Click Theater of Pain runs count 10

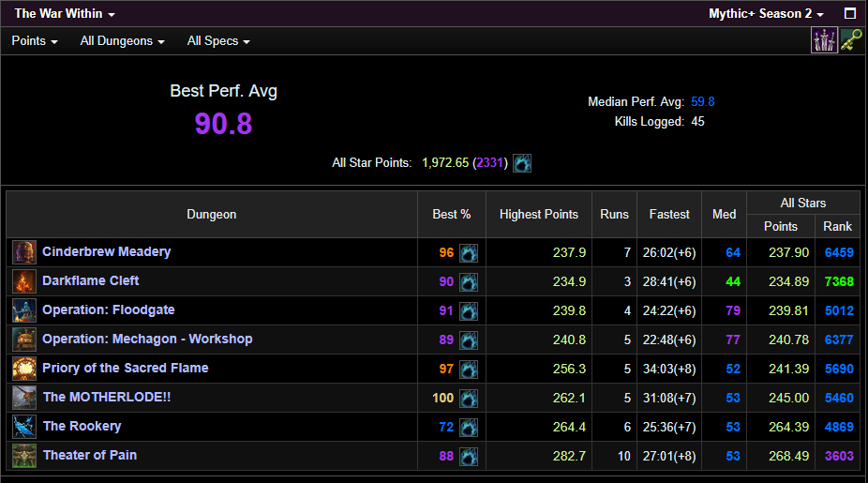coord(624,456)
